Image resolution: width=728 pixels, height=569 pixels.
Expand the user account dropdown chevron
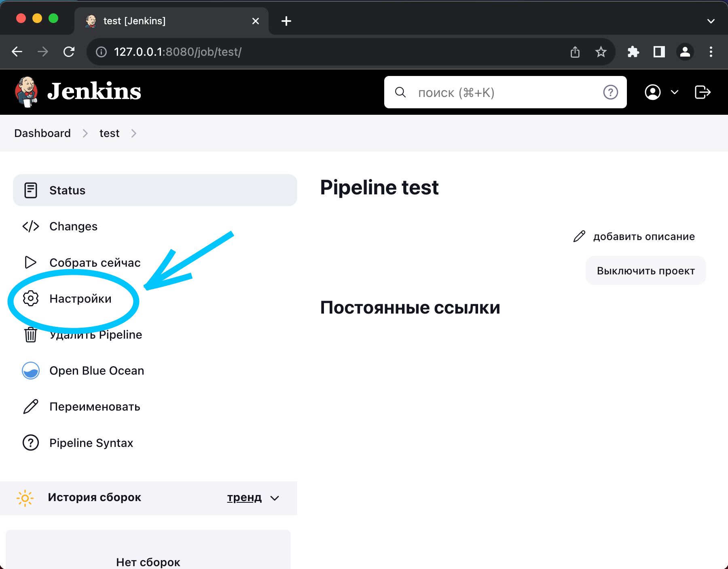pos(675,93)
